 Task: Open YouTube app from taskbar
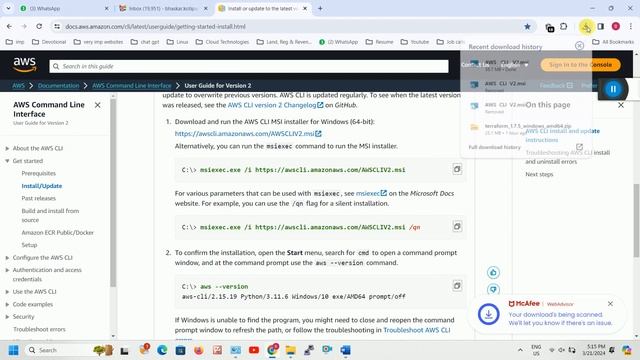254,350
